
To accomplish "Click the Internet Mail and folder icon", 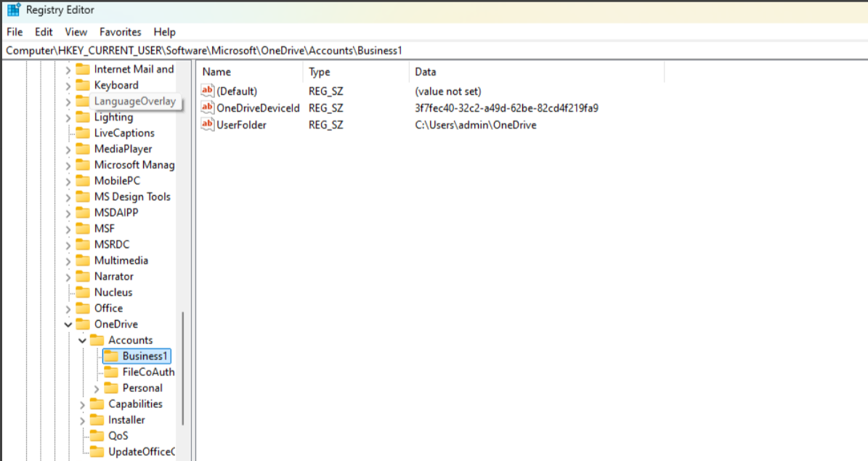I will [83, 69].
